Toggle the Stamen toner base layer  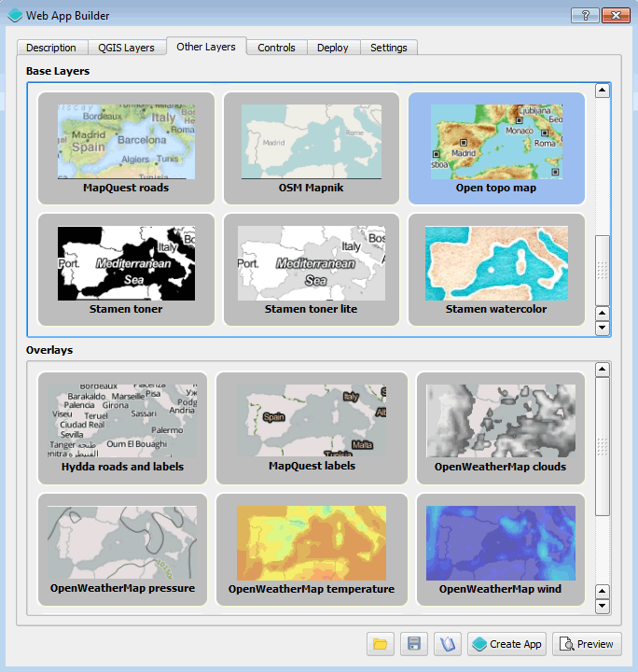(x=126, y=270)
